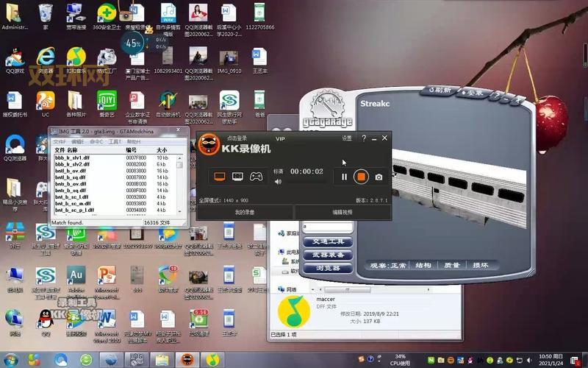Open 武器装备 category in GTA Garage
588x368 pixels.
tap(328, 255)
